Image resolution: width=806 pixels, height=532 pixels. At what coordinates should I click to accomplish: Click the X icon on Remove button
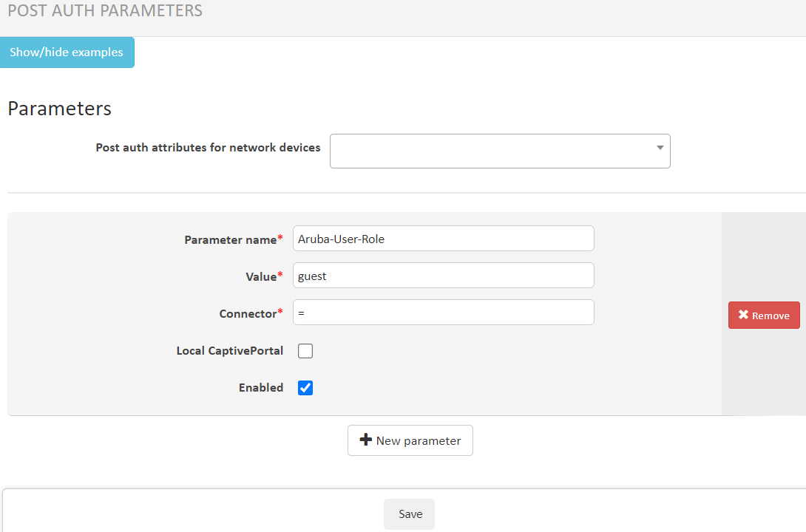pyautogui.click(x=743, y=316)
